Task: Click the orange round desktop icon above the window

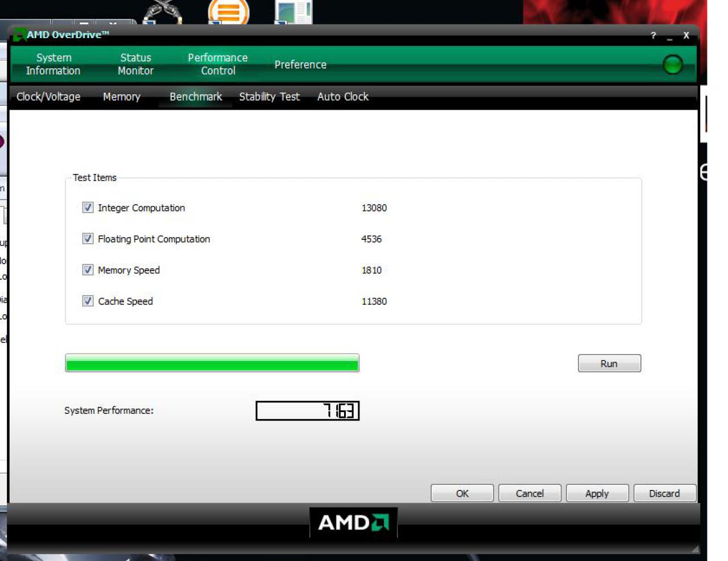Action: click(228, 11)
